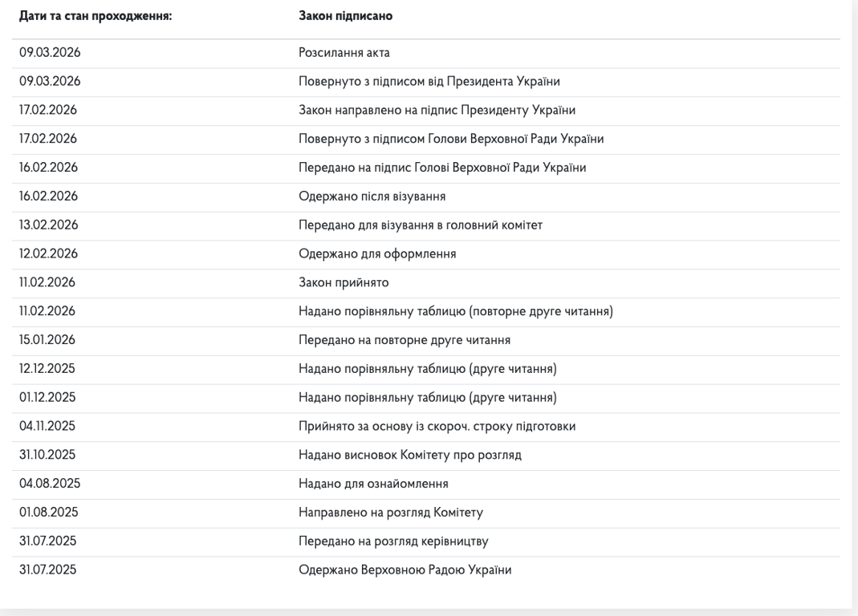Click 'Передано на підпис Голові Верховної Ради України'
The height and width of the screenshot is (616, 858).
click(x=442, y=168)
